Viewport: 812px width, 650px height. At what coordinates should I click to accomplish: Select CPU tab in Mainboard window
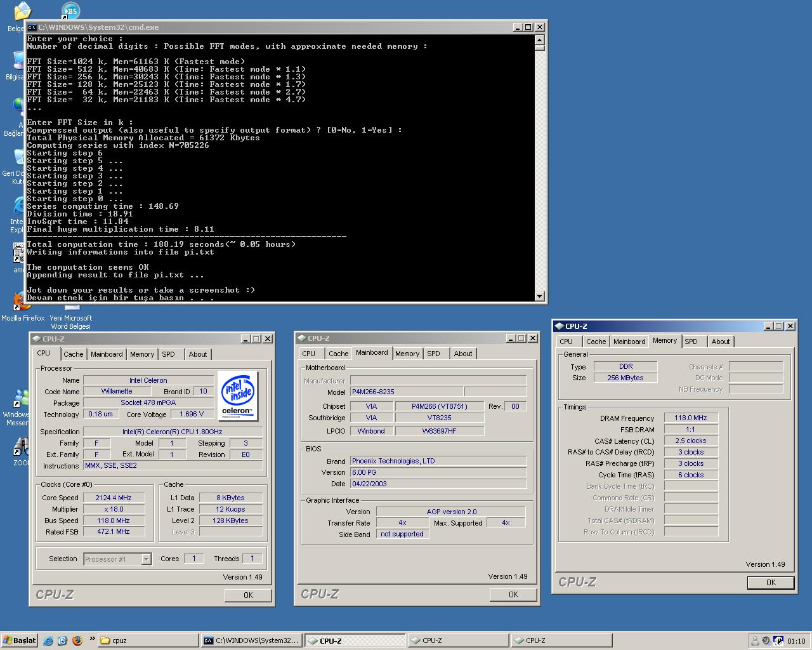click(309, 354)
